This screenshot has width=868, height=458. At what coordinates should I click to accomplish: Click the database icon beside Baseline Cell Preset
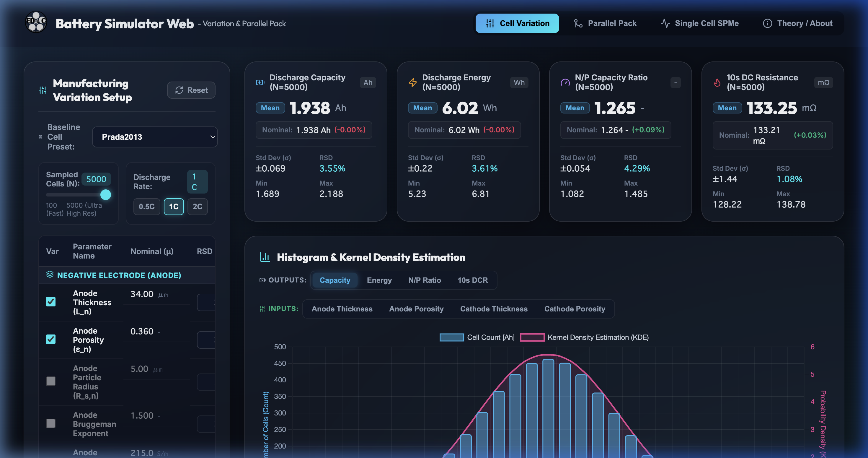pyautogui.click(x=40, y=137)
